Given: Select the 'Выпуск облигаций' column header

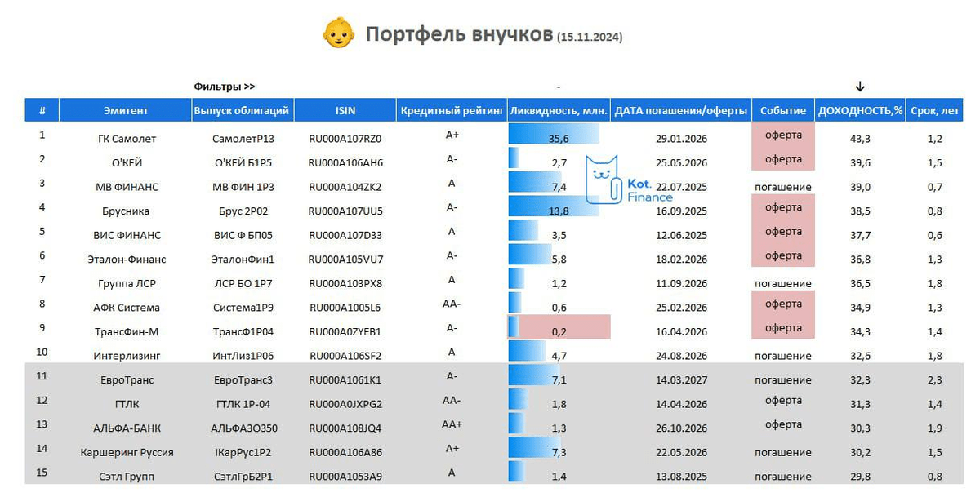Looking at the screenshot, I should (243, 111).
